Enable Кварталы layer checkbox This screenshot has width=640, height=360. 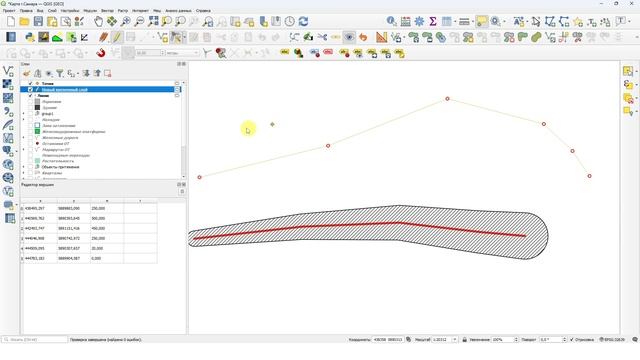(x=30, y=173)
